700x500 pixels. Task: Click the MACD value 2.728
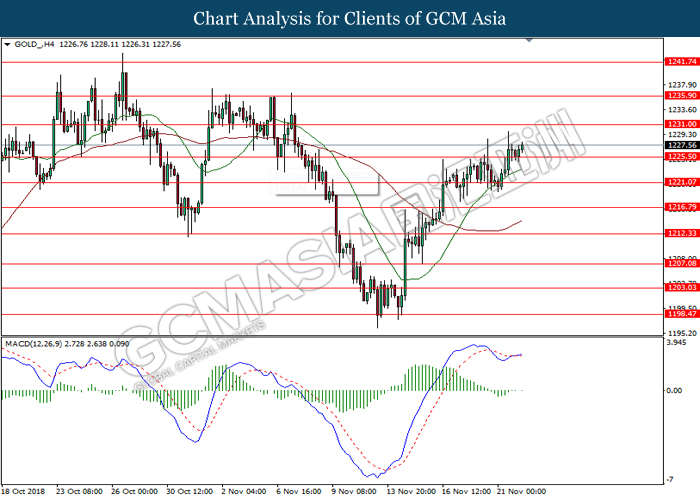[74, 344]
